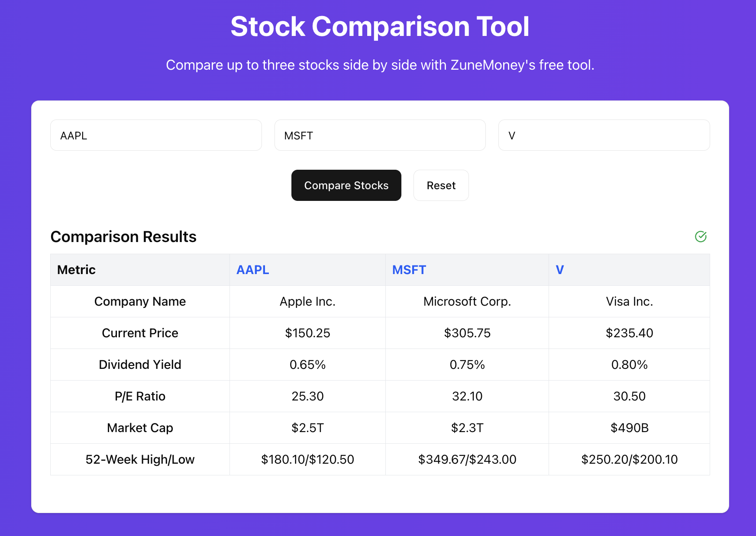
Task: Focus the V ticker input field
Action: pos(604,136)
